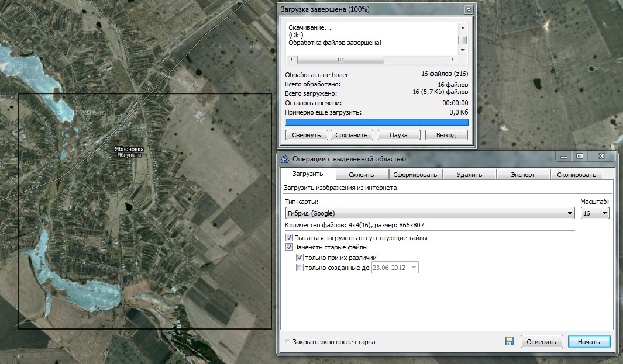Expand the Масштаб zoom level dropdown

click(595, 213)
